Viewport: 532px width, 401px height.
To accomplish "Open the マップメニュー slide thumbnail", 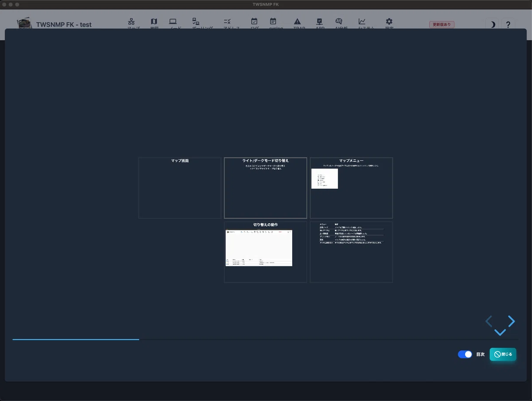I will 351,188.
